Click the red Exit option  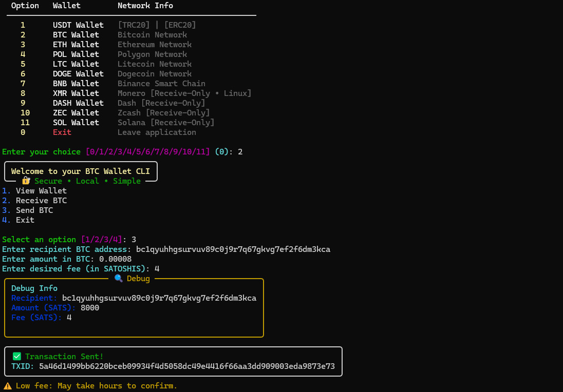pyautogui.click(x=62, y=132)
